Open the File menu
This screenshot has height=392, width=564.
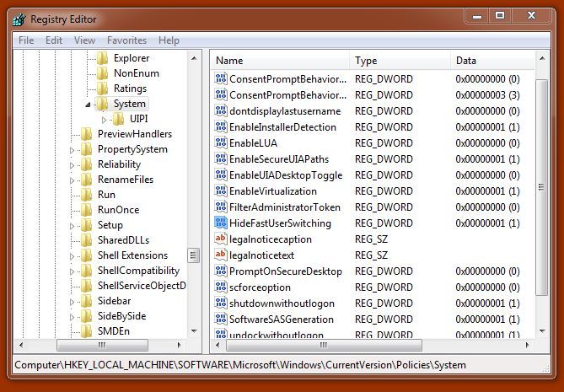tap(26, 40)
